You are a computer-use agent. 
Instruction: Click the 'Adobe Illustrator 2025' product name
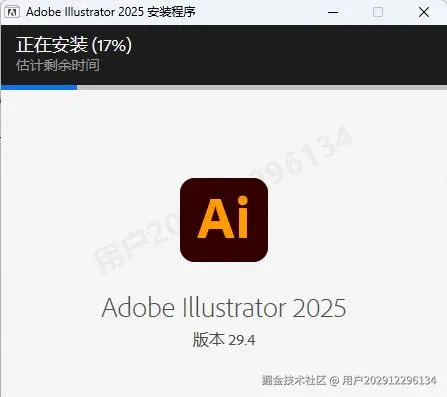coord(224,307)
